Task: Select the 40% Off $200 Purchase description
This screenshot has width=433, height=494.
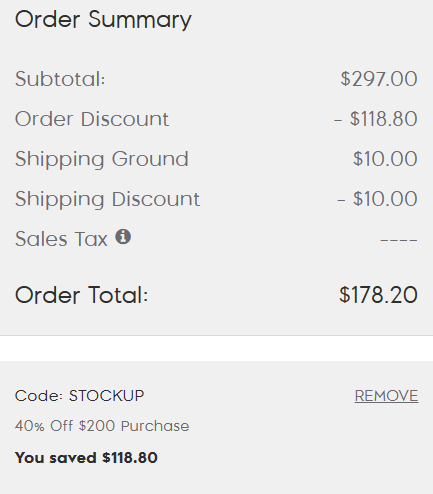Action: [x=102, y=426]
